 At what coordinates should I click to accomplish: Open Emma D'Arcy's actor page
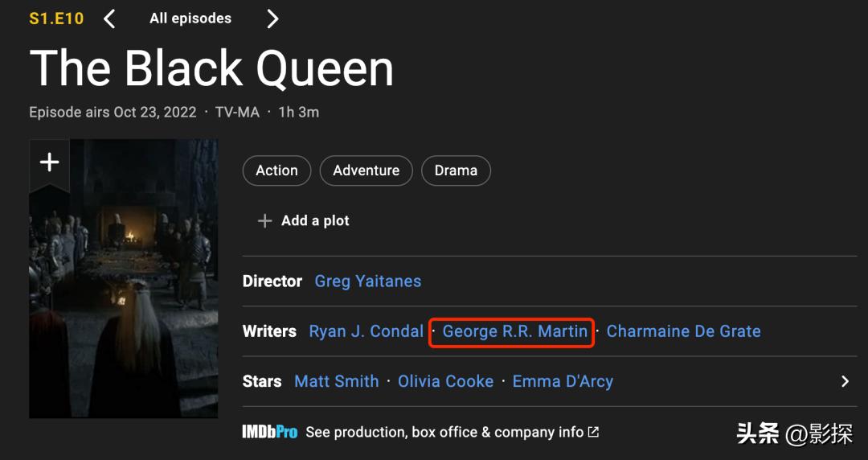(563, 381)
